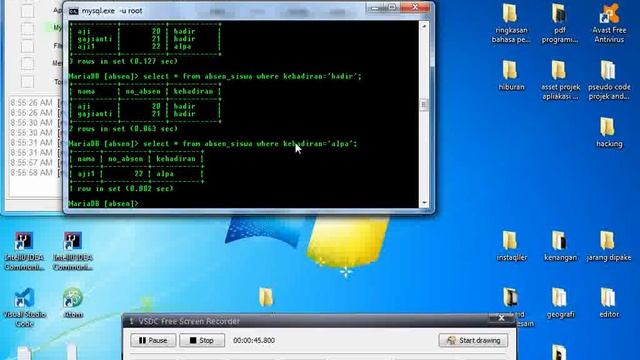Viewport: 640px width, 360px height.
Task: Select the hiburan folder on desktop
Action: pos(511,76)
